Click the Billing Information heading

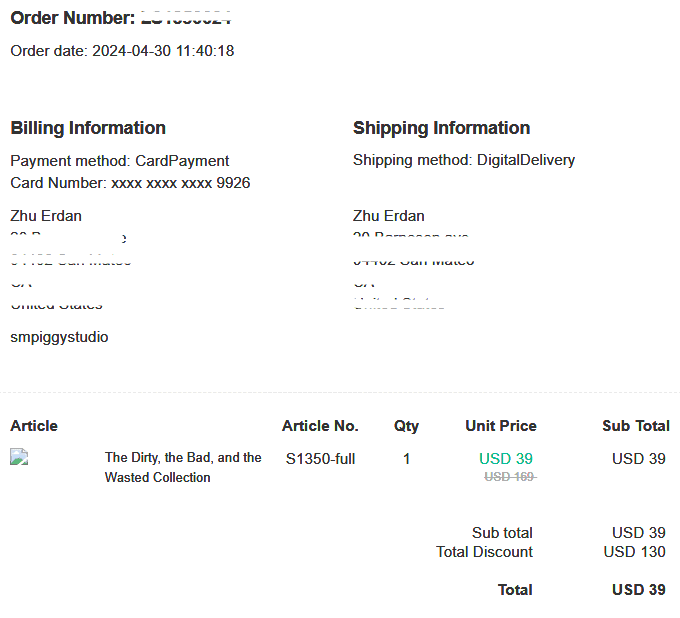[88, 127]
